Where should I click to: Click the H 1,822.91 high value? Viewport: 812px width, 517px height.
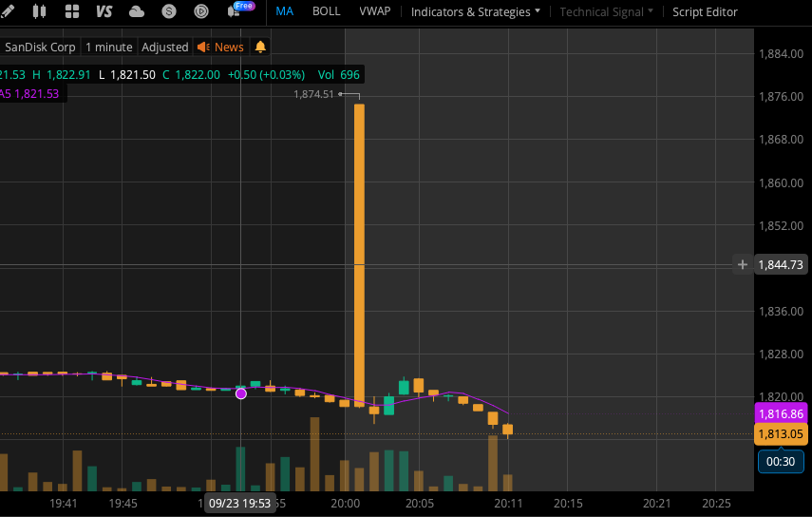coord(62,74)
